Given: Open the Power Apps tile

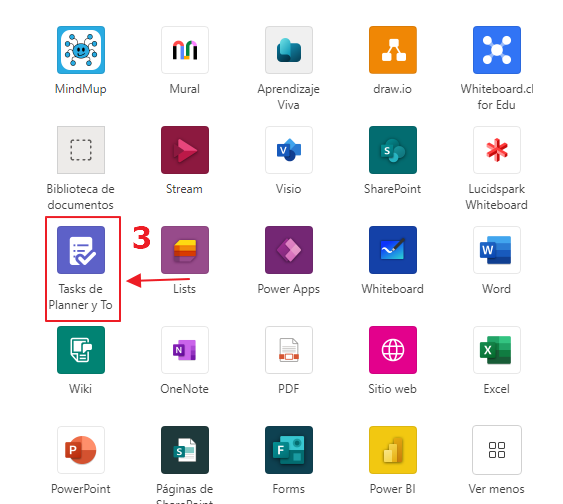Looking at the screenshot, I should (289, 250).
